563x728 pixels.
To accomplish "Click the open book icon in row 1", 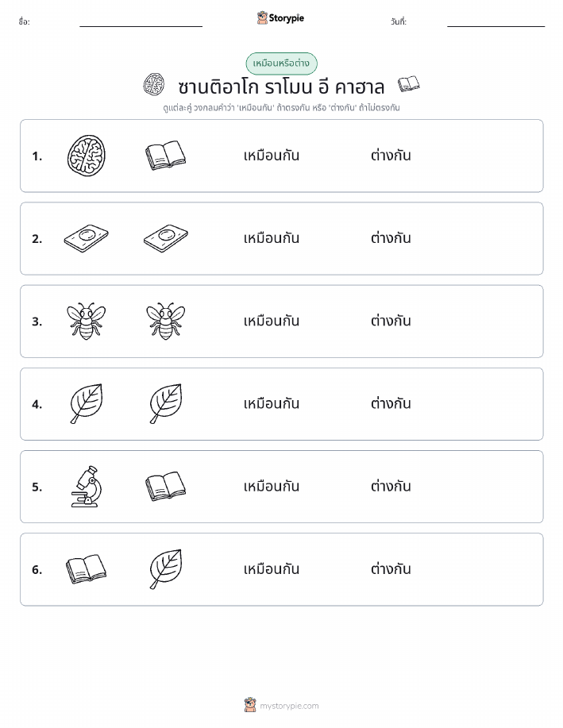I will 166,156.
